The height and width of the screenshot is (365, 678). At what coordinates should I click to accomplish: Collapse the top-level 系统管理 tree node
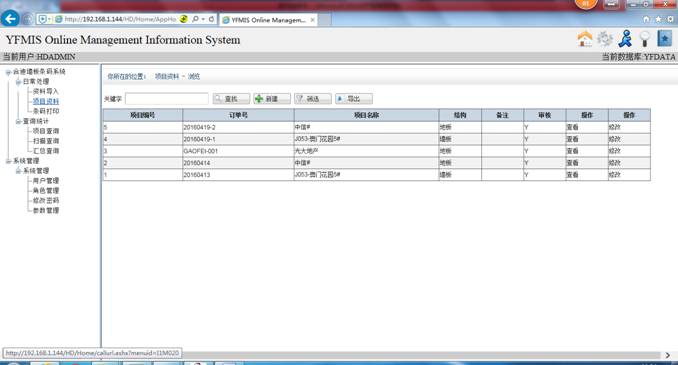(x=8, y=161)
